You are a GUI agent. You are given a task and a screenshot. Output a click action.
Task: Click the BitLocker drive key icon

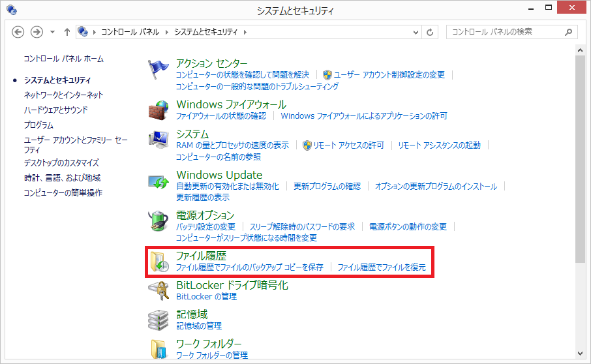[x=159, y=291]
